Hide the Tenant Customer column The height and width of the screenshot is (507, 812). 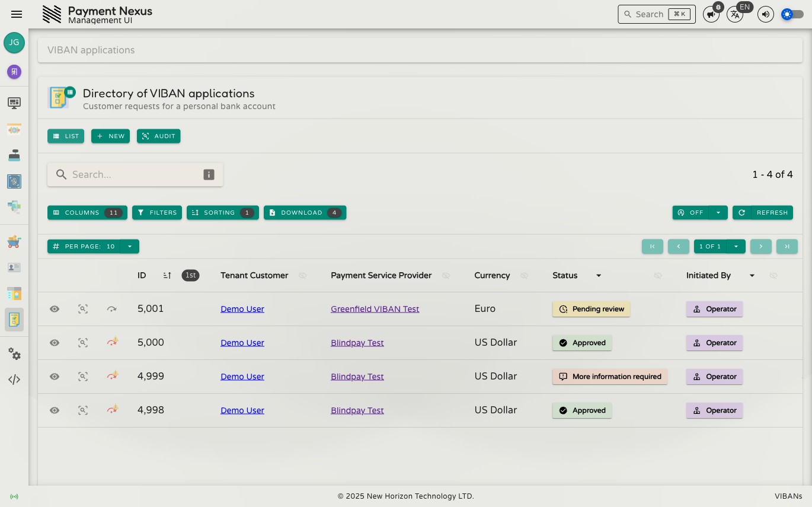click(x=303, y=276)
